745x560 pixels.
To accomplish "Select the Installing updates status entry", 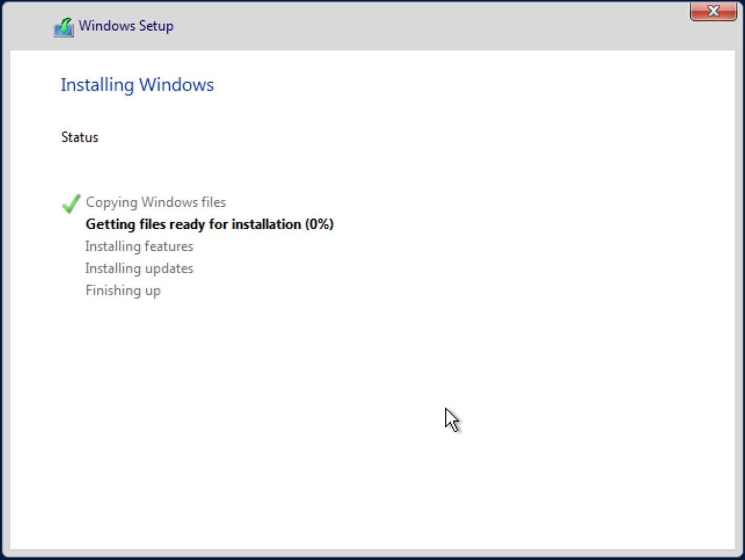I will (139, 268).
